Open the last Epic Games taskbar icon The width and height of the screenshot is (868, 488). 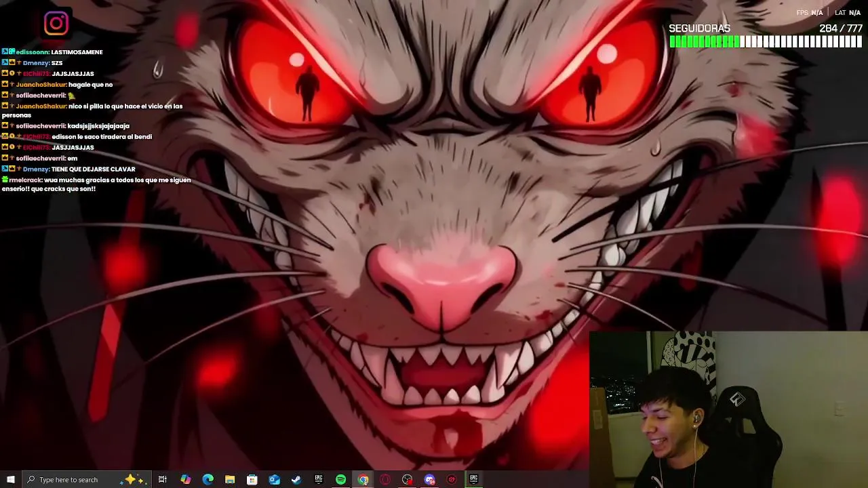[x=473, y=479]
